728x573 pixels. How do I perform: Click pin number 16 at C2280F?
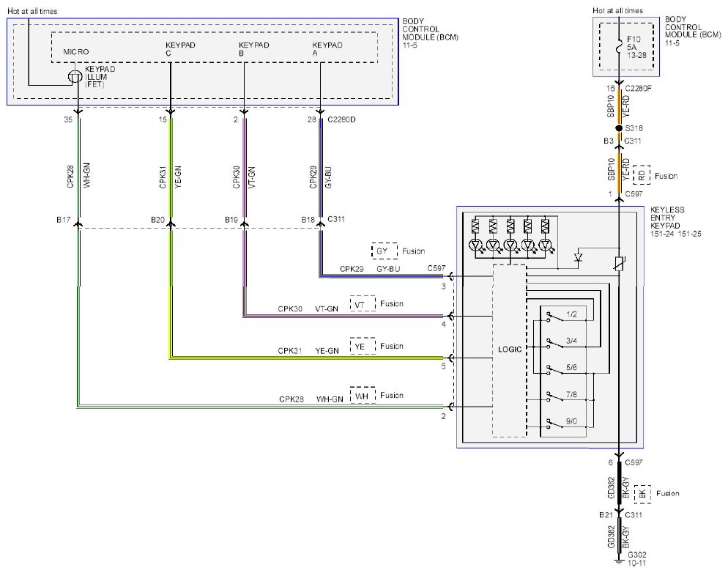click(x=610, y=88)
